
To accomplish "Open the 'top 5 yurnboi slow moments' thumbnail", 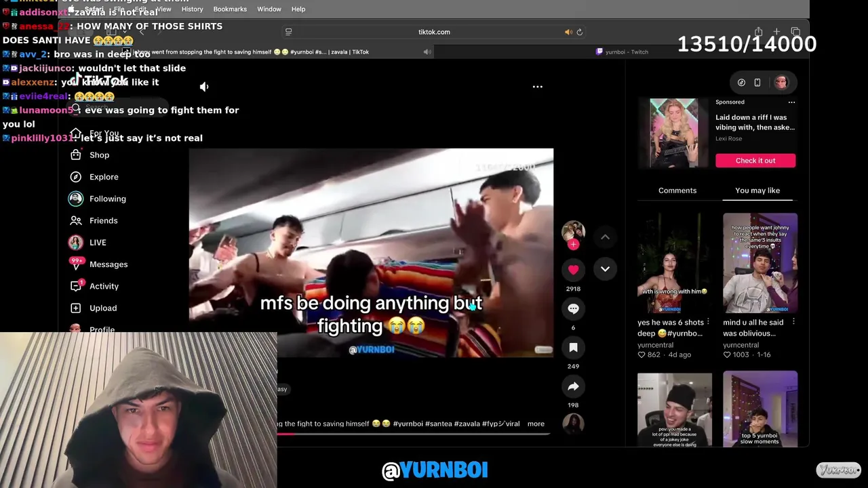I will point(760,409).
